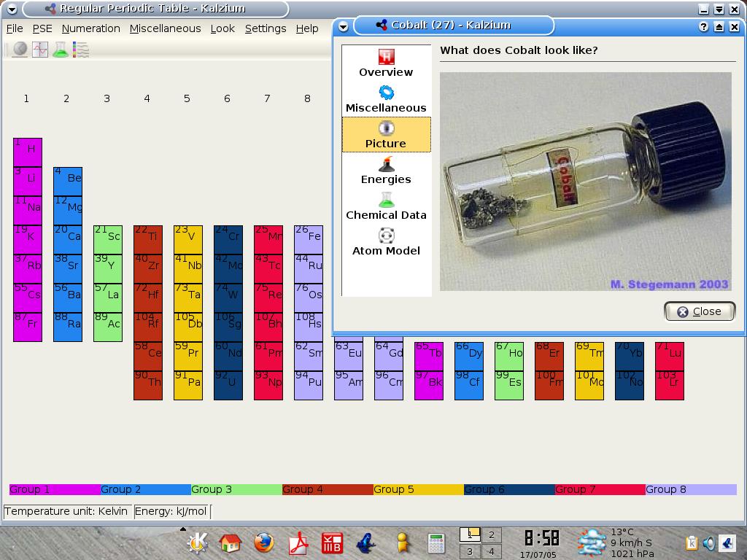The width and height of the screenshot is (747, 560).
Task: Click the green flask toolbar icon
Action: click(x=61, y=50)
